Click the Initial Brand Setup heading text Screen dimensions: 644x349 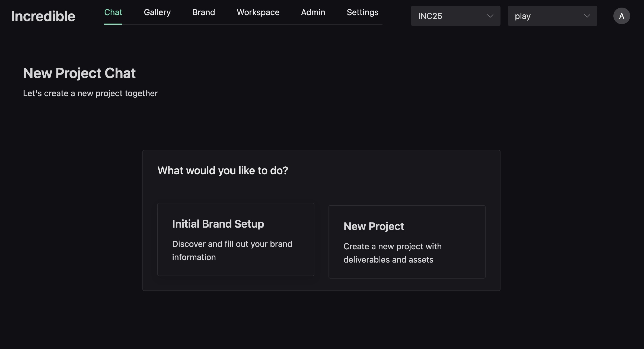click(x=218, y=224)
